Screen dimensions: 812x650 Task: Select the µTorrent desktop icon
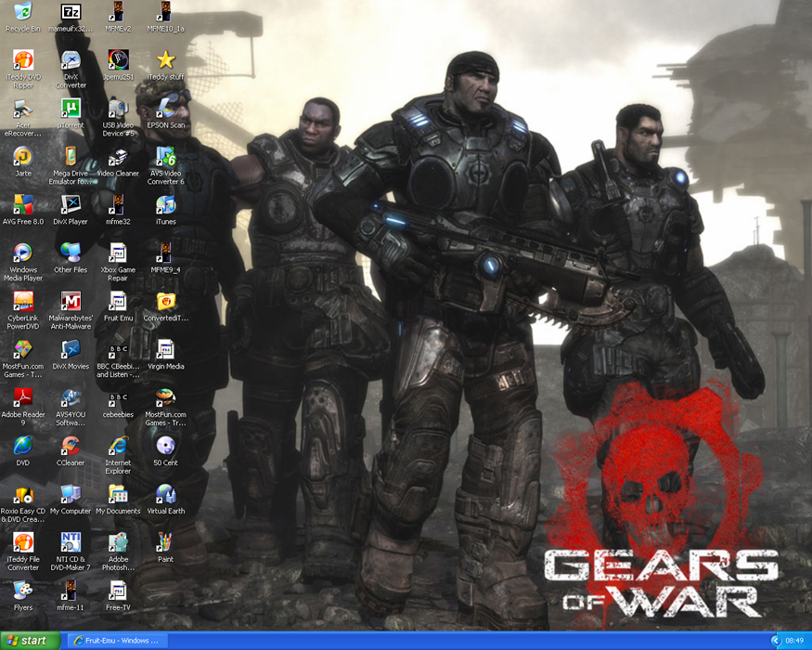pos(71,108)
